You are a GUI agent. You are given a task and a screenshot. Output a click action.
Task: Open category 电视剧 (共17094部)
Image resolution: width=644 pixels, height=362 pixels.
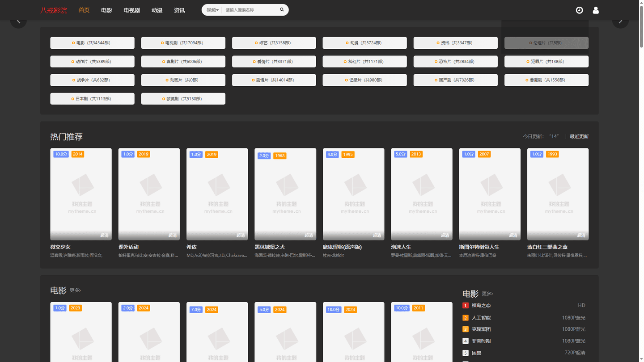(x=183, y=43)
